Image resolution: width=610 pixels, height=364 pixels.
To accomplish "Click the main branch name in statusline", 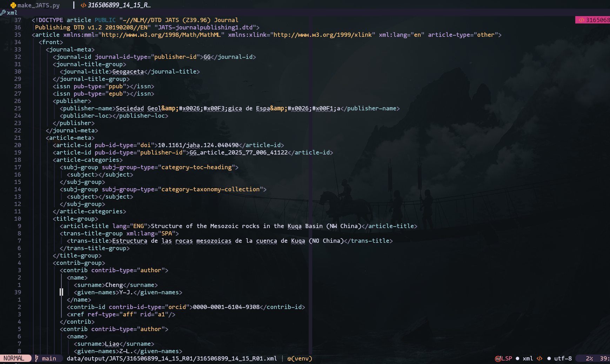I will coord(49,358).
